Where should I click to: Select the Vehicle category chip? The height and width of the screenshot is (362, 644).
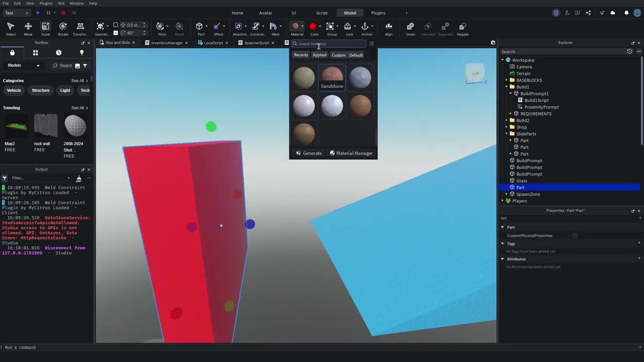(x=14, y=90)
